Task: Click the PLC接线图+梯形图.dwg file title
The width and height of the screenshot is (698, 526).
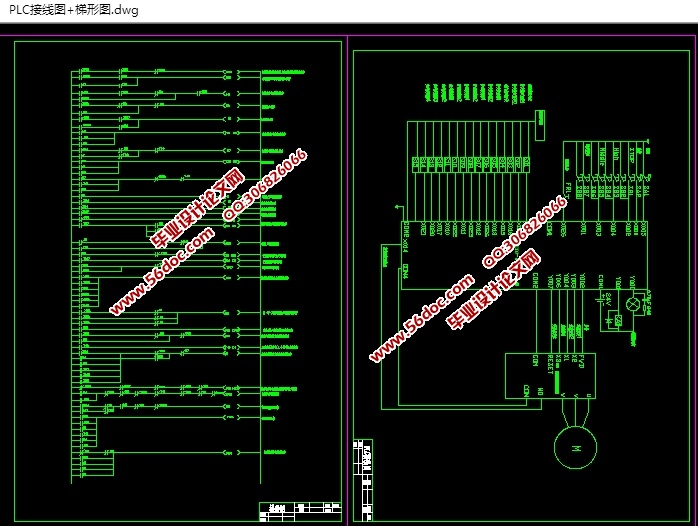Action: click(x=74, y=10)
